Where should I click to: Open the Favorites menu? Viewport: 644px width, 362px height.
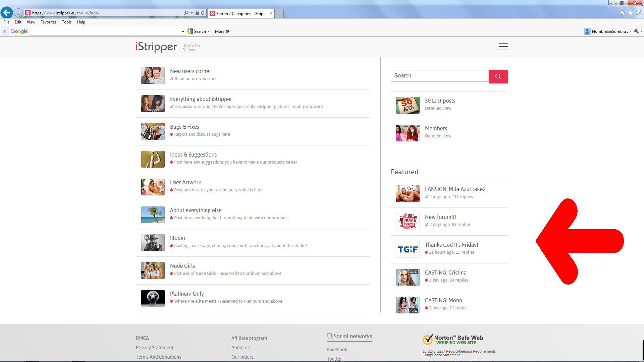(48, 22)
